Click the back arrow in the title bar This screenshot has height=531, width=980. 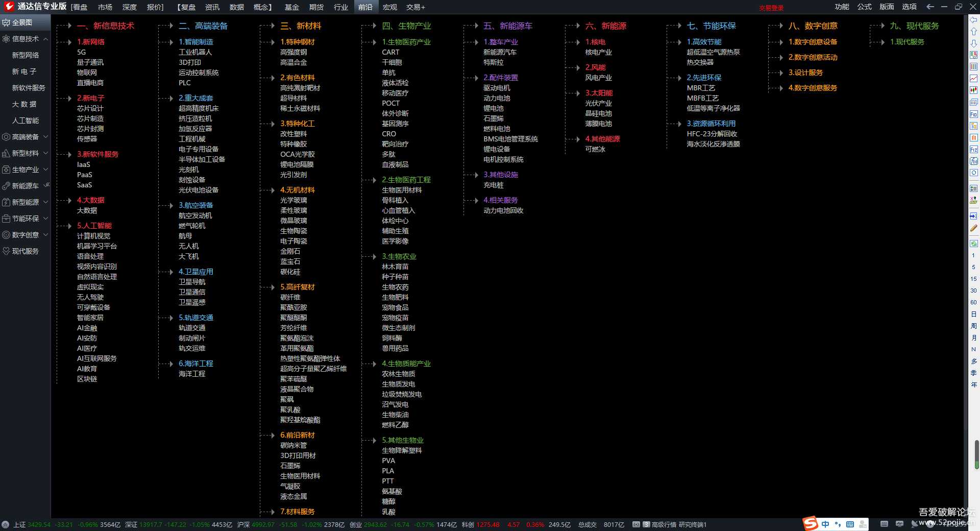[x=930, y=7]
